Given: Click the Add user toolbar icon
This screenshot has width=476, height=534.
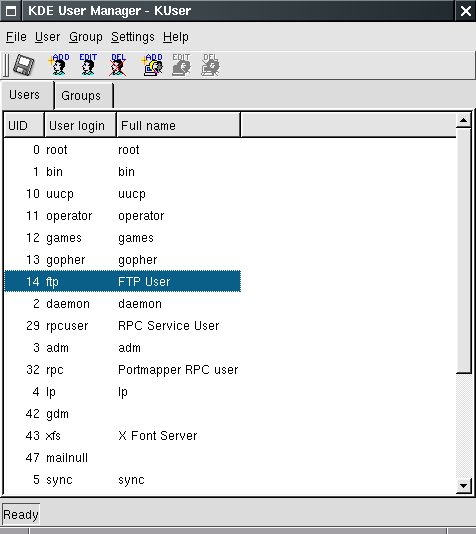Looking at the screenshot, I should coord(59,64).
